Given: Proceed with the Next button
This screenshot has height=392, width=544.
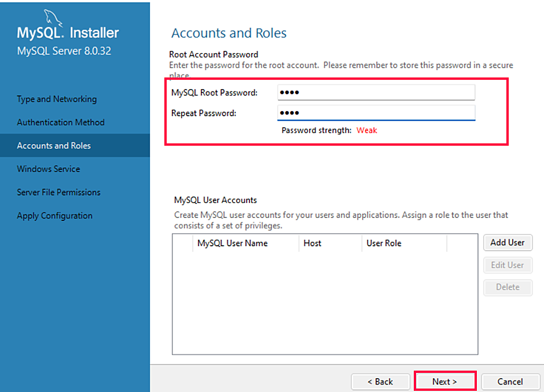Looking at the screenshot, I should (x=445, y=382).
